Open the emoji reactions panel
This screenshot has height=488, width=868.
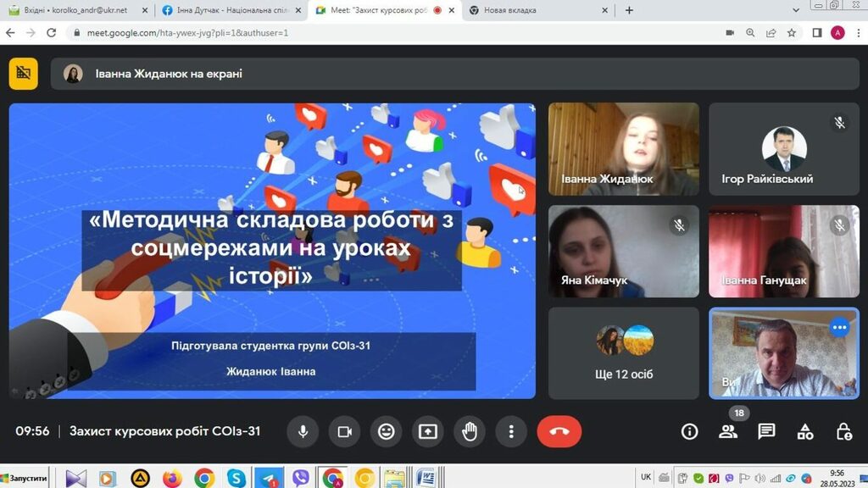pos(387,432)
